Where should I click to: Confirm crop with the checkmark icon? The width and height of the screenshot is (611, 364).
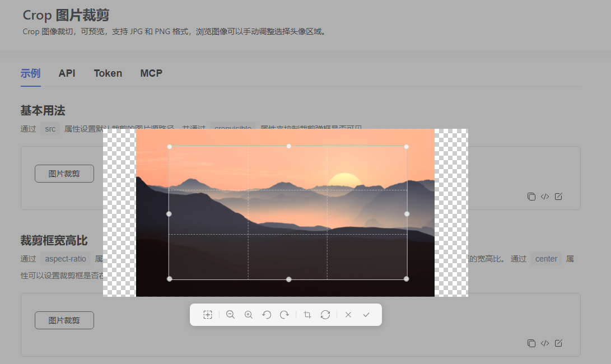pyautogui.click(x=366, y=315)
